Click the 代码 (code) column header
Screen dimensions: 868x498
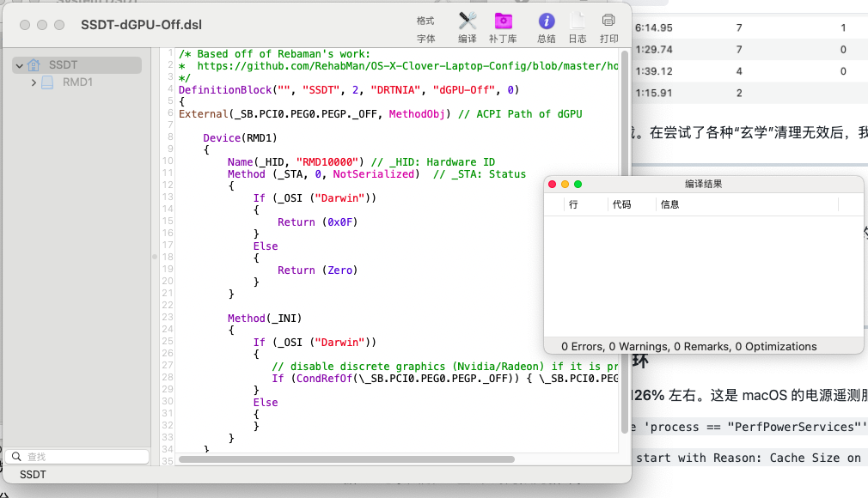[x=621, y=204]
